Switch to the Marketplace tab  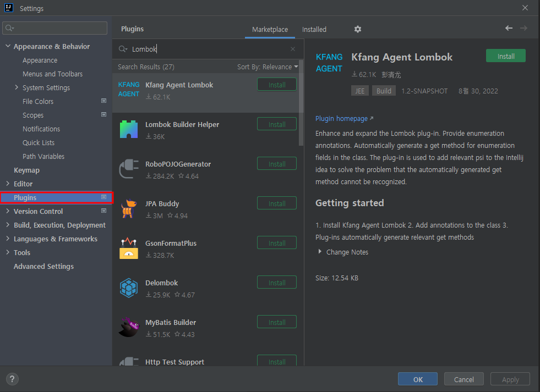click(x=270, y=30)
